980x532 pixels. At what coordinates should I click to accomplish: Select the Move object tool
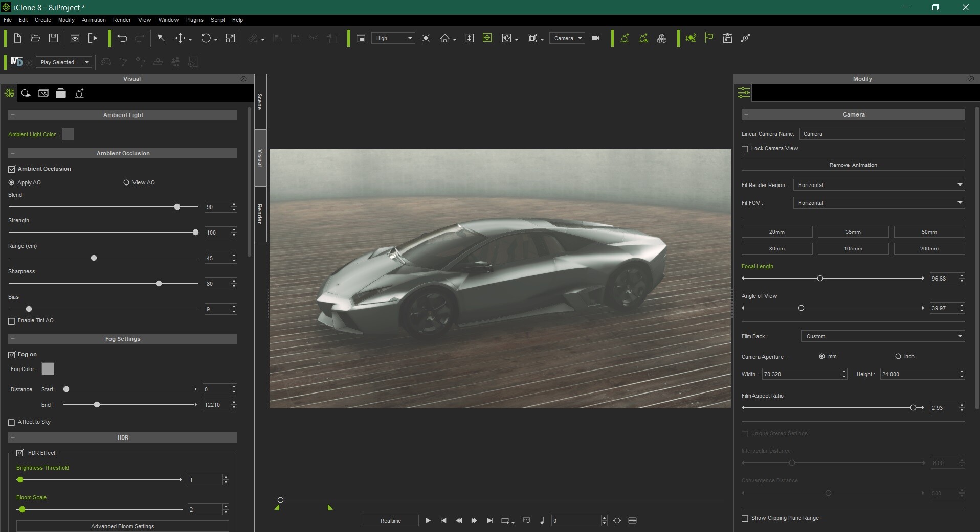180,38
